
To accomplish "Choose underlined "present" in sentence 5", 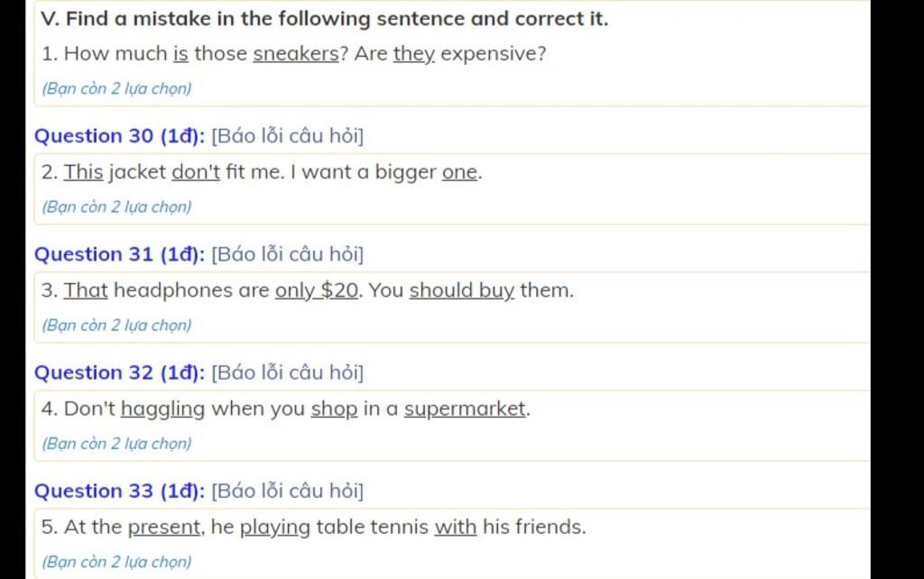I will [x=164, y=528].
